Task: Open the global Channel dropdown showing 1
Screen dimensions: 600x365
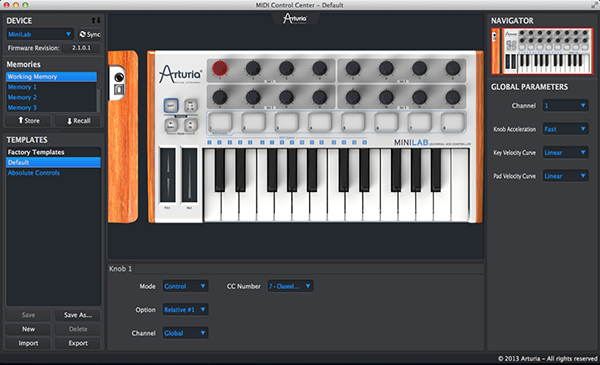Action: point(565,106)
